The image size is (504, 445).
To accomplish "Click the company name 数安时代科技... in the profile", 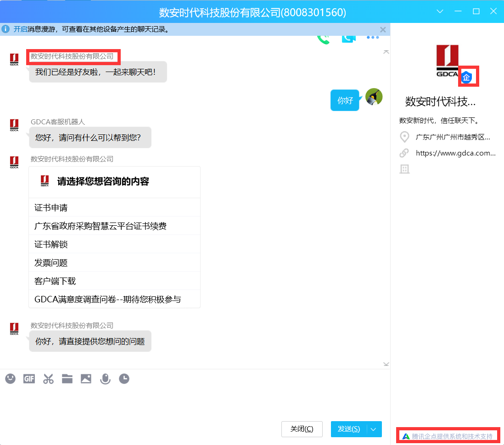I will [x=440, y=101].
